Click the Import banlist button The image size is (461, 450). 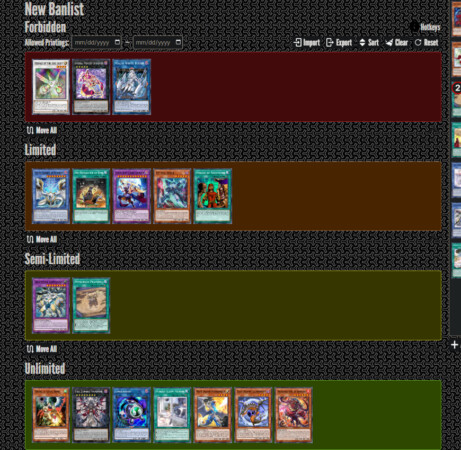pos(307,43)
